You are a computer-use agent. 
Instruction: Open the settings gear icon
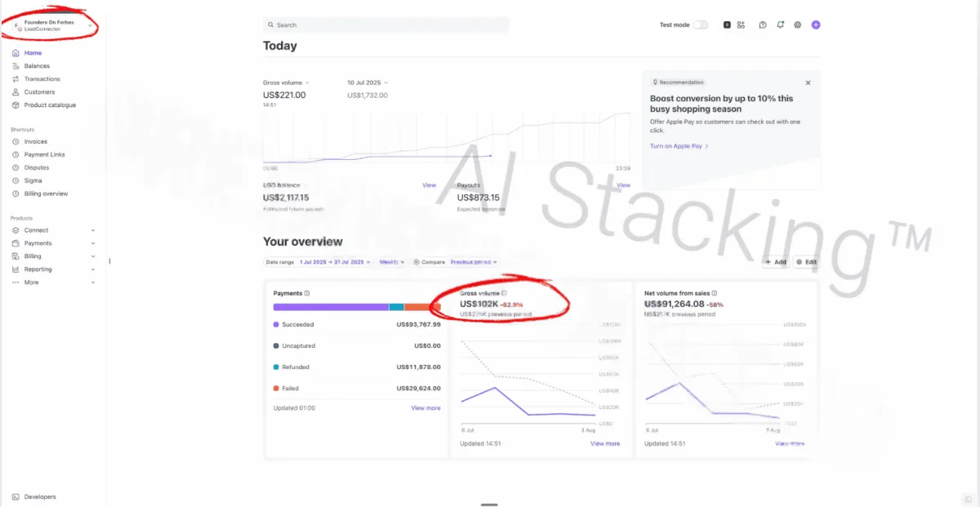pos(798,25)
